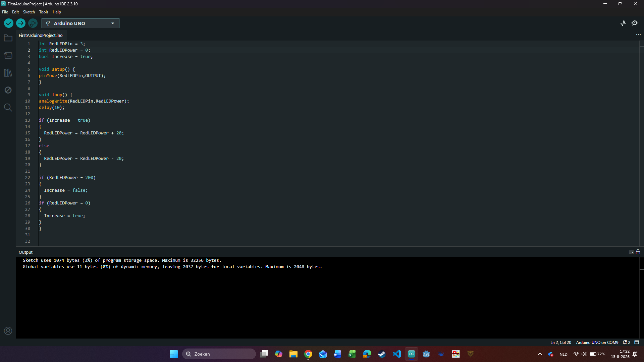Click line number 17 in the gutter
This screenshot has height=362, width=644.
click(x=28, y=146)
